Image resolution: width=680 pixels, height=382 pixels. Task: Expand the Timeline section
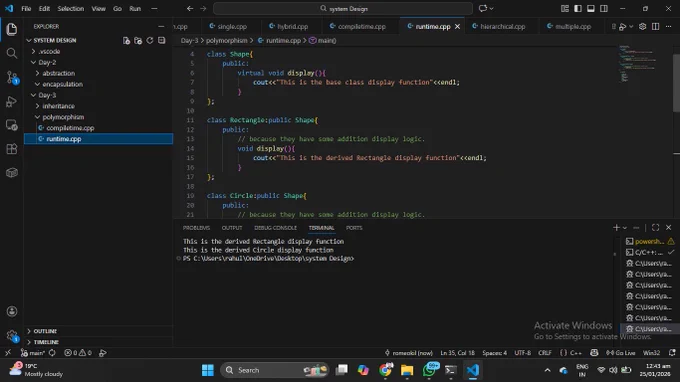coord(98,342)
